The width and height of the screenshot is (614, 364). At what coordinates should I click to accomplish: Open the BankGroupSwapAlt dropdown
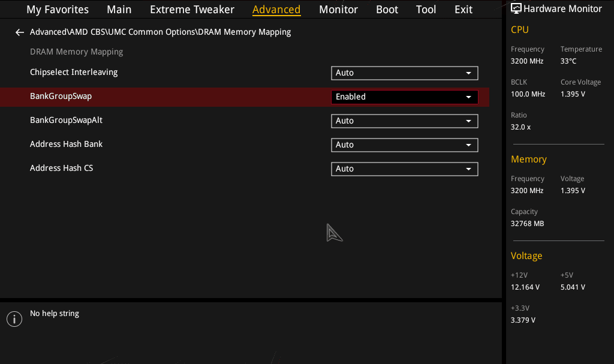[404, 121]
